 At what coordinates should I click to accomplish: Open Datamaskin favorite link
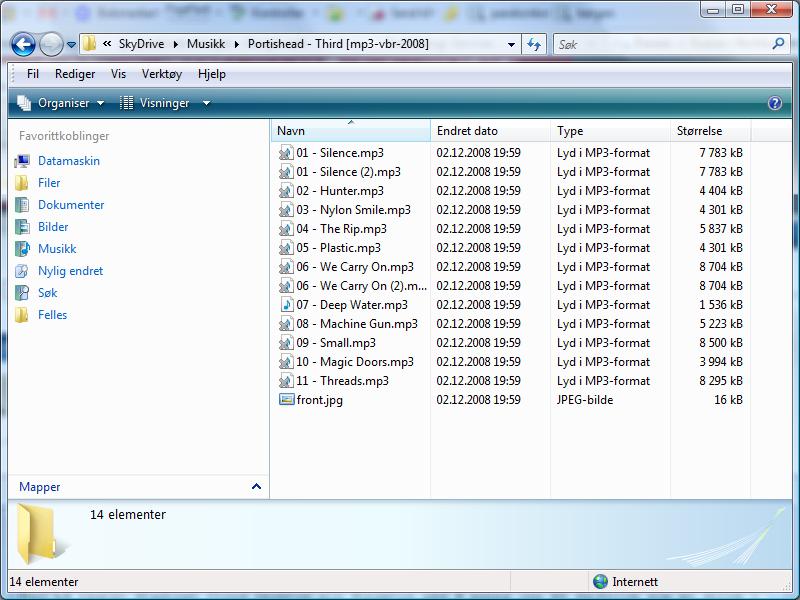pos(69,161)
